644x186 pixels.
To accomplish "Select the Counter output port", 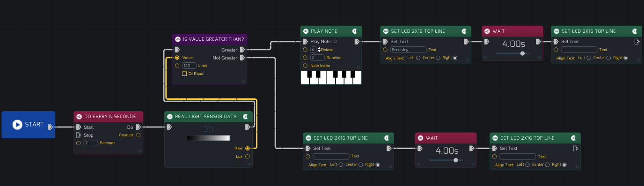I will click(138, 135).
